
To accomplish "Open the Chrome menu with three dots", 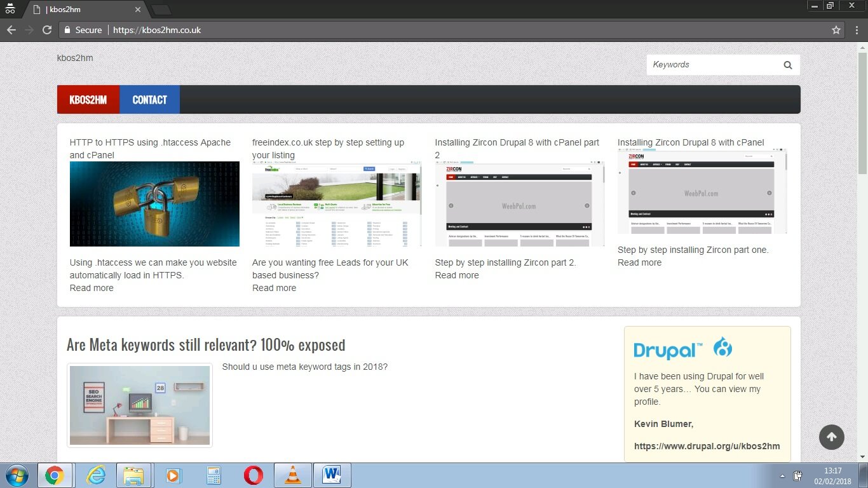I will tap(855, 30).
